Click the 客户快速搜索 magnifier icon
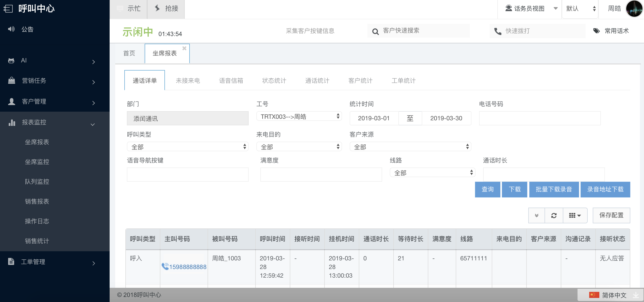Image resolution: width=644 pixels, height=302 pixels. tap(375, 31)
